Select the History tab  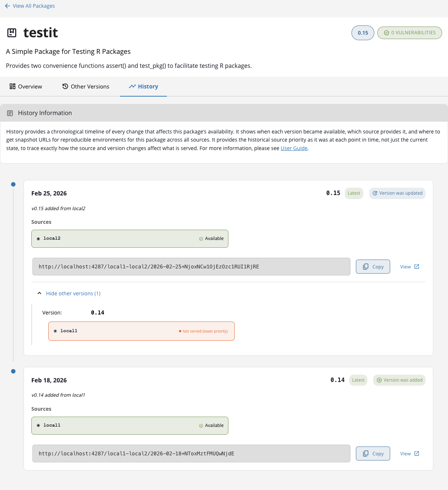(x=143, y=86)
